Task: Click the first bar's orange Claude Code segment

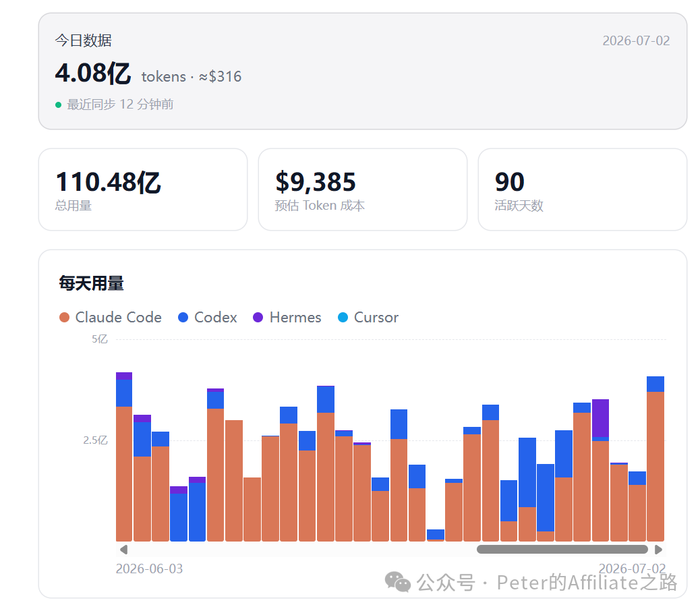Action: click(124, 473)
